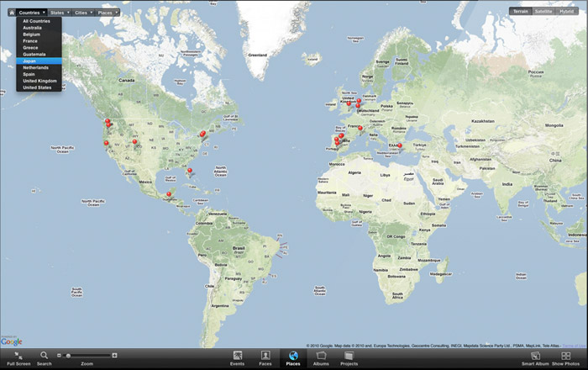
Task: Open the Projects view
Action: (348, 357)
